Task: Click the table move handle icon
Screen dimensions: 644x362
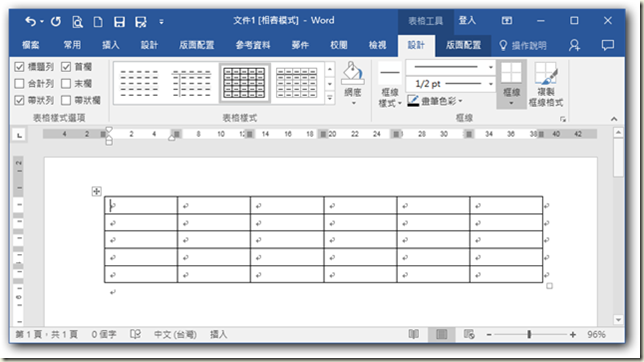Action: click(x=97, y=191)
